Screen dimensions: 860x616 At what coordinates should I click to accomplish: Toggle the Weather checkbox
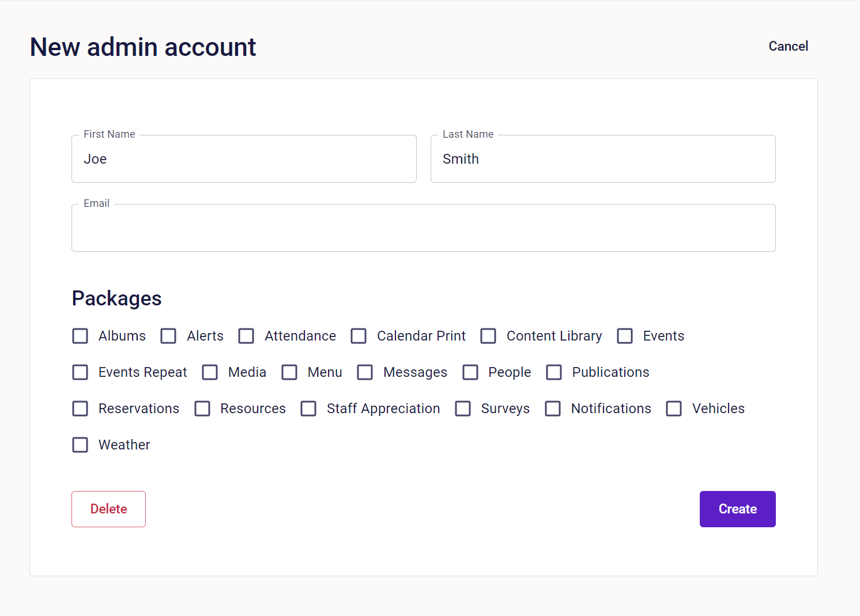click(x=80, y=445)
